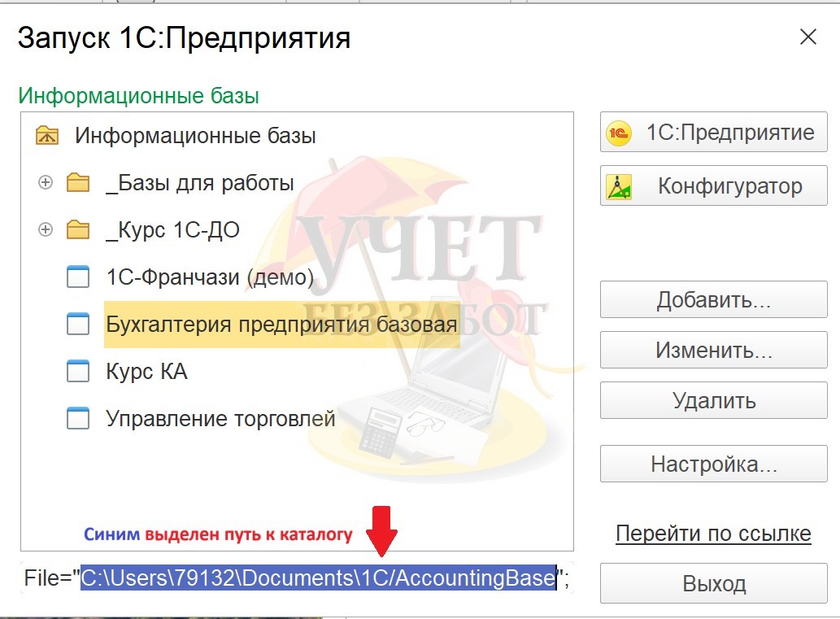
Task: Click Удалить button
Action: [x=714, y=400]
